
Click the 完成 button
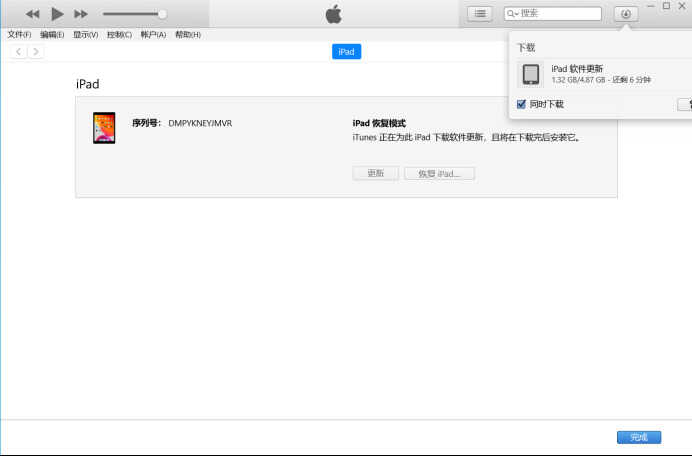coord(639,437)
